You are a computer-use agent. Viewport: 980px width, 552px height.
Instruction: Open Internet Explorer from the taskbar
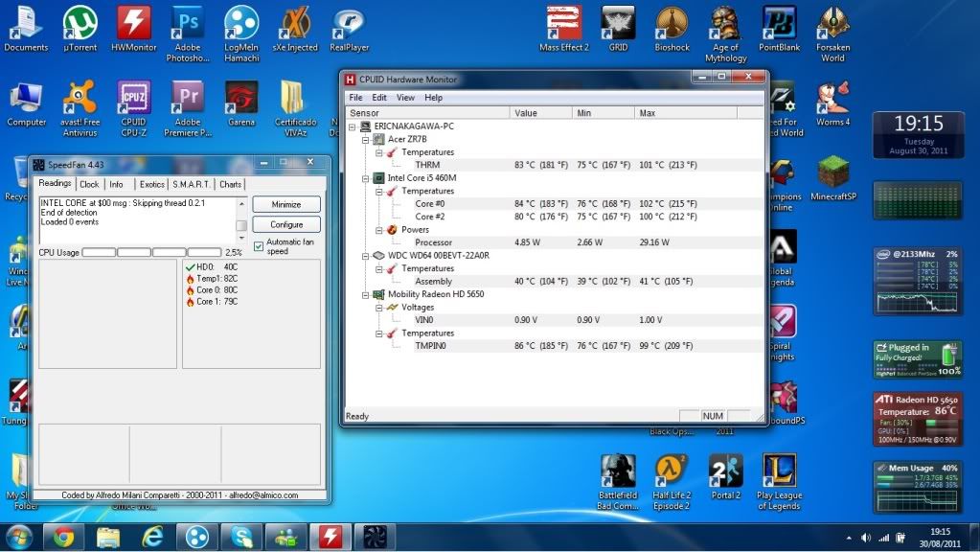(x=152, y=537)
